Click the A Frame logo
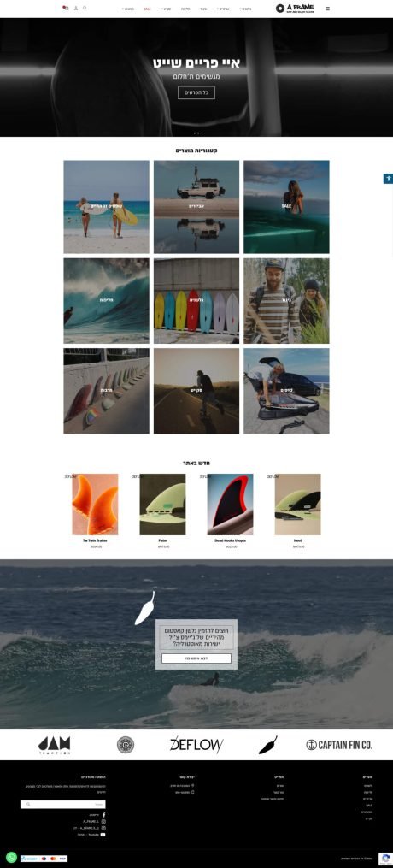 tap(295, 9)
